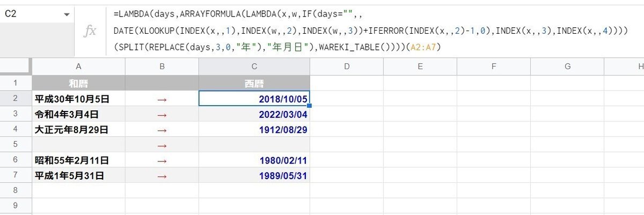Select column D header
Image resolution: width=644 pixels, height=215 pixels.
point(346,66)
